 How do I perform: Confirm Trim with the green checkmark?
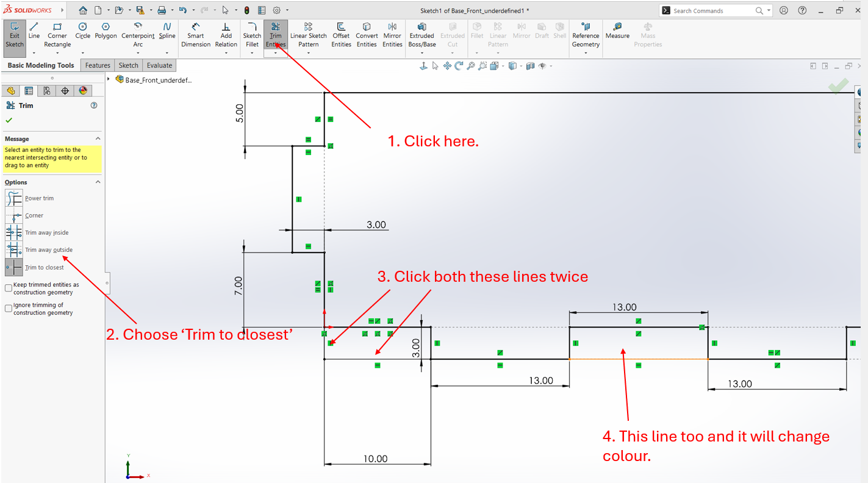coord(9,120)
